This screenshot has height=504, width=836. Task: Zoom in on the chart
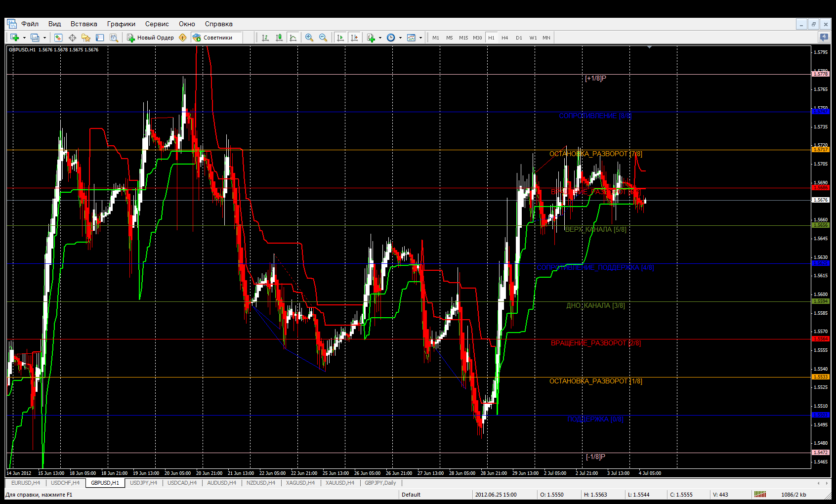point(309,38)
